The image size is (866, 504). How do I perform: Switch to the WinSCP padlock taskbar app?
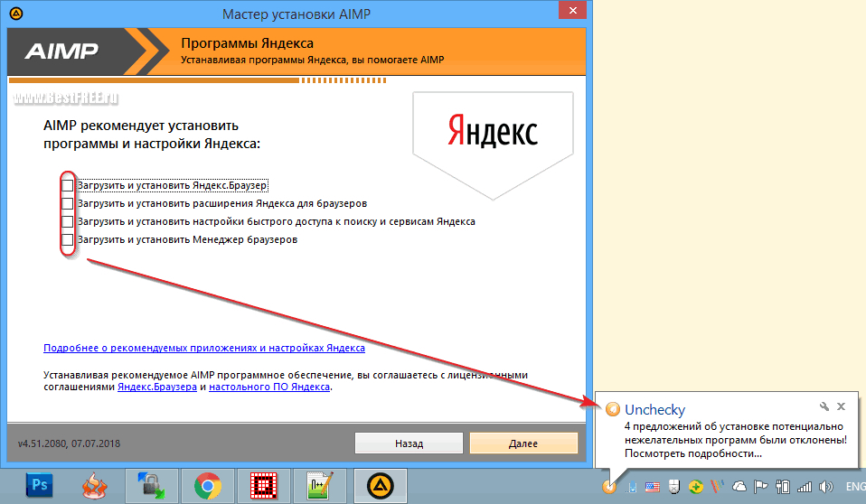point(151,486)
